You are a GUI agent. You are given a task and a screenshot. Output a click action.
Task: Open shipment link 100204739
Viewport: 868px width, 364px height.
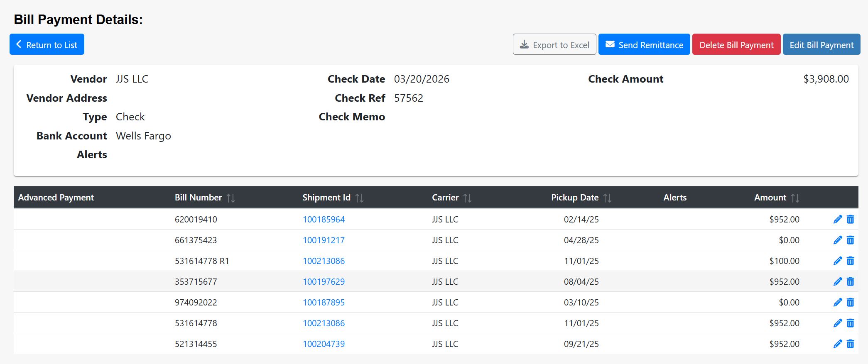(x=324, y=344)
